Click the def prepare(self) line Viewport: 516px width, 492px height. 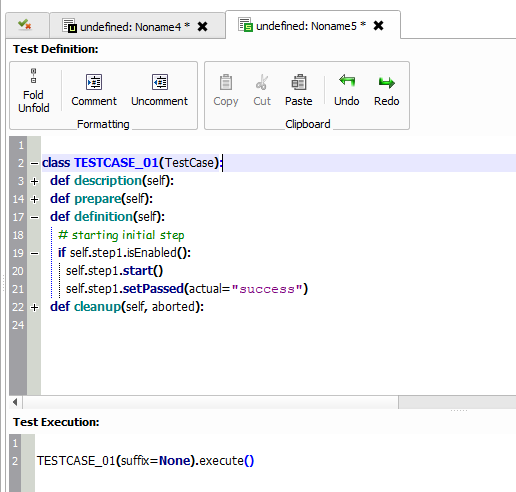(101, 199)
